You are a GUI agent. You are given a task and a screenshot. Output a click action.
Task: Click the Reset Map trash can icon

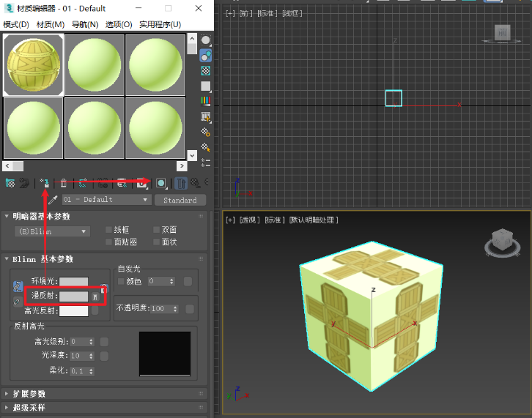click(64, 183)
